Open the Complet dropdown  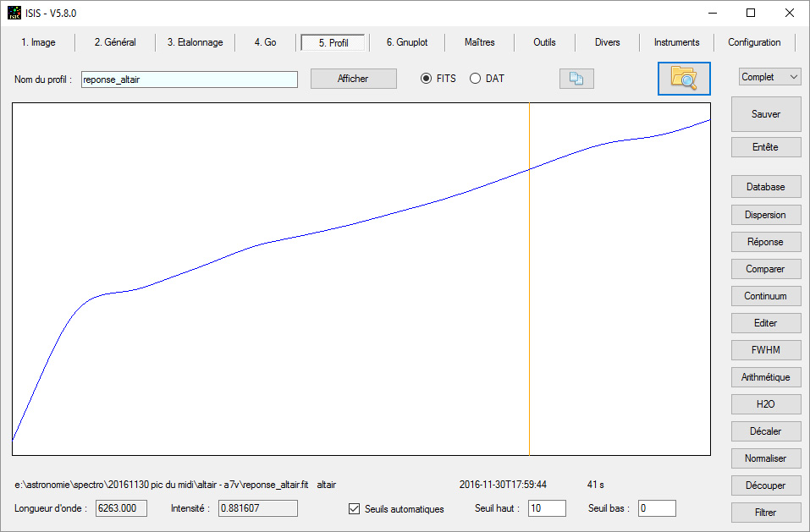click(769, 77)
